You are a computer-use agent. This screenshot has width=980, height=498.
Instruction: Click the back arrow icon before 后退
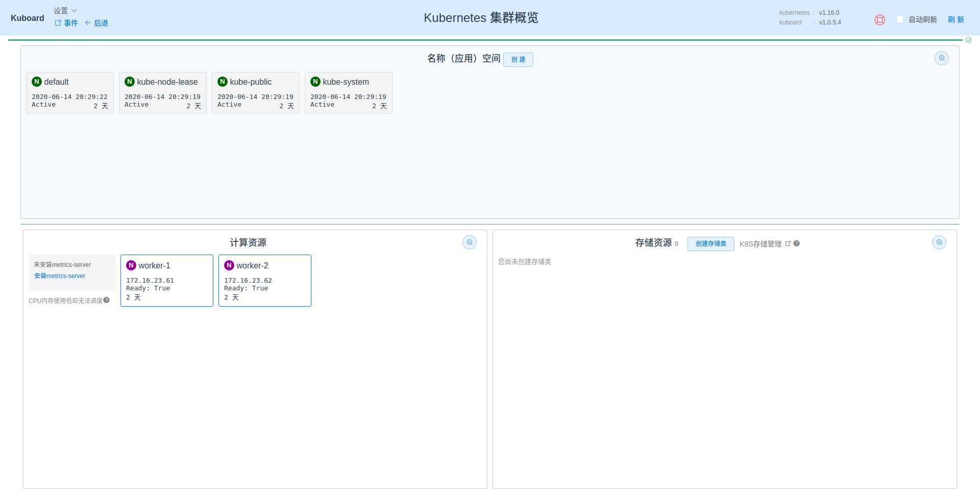click(x=88, y=23)
